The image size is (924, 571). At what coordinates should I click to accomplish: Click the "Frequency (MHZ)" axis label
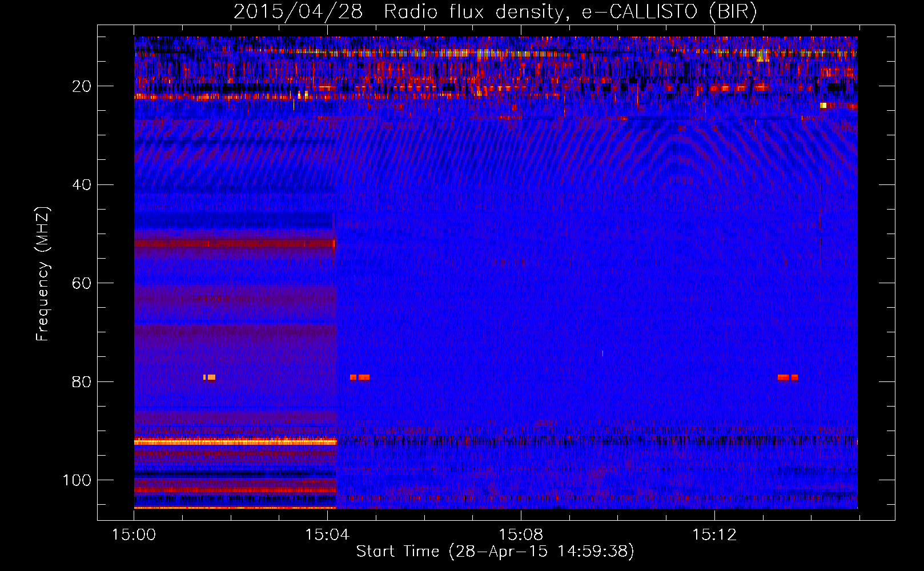[x=43, y=274]
